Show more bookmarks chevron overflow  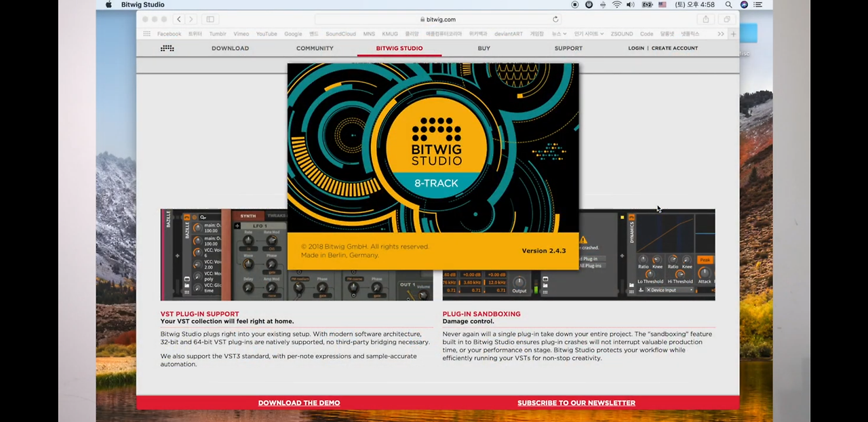click(x=721, y=34)
